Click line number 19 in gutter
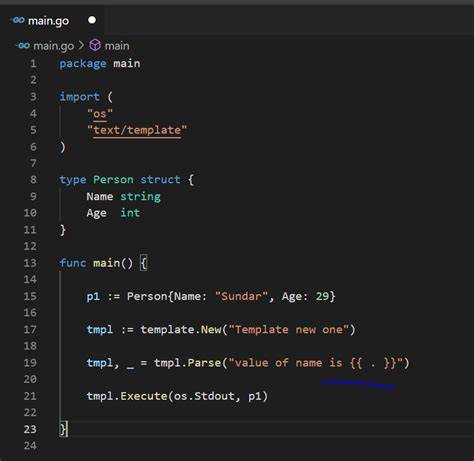 pos(30,363)
